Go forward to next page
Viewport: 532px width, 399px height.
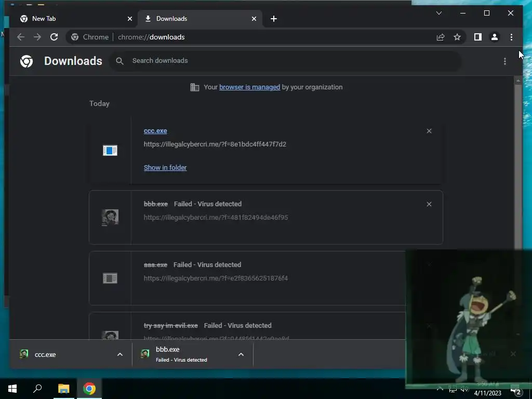[x=37, y=37]
